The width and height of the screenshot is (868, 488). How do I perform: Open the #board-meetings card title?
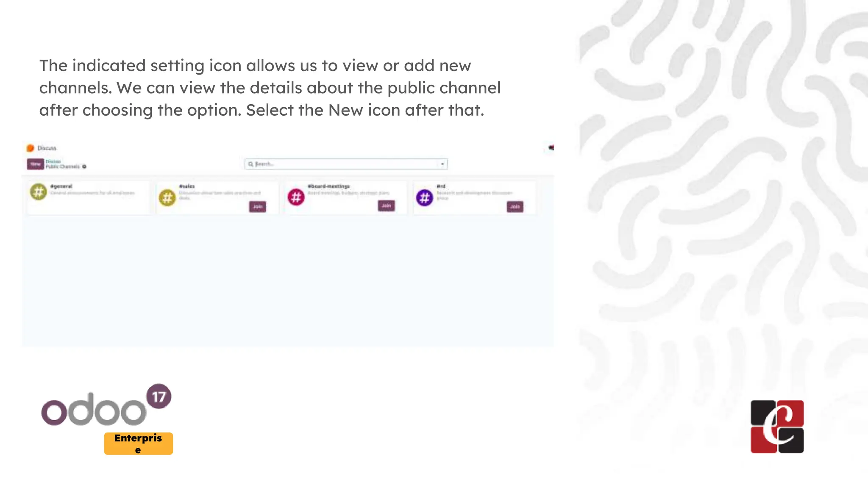pos(329,186)
